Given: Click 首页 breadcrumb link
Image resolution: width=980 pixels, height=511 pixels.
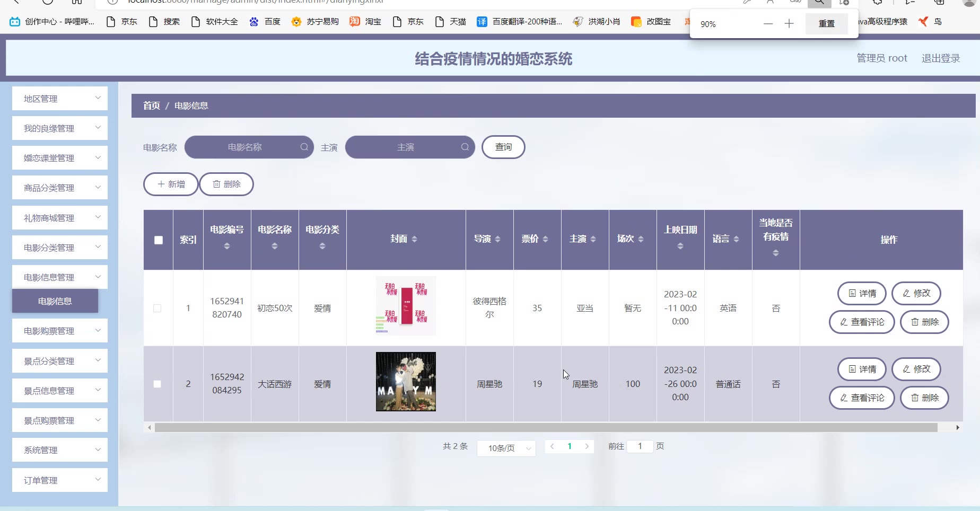Looking at the screenshot, I should click(152, 105).
